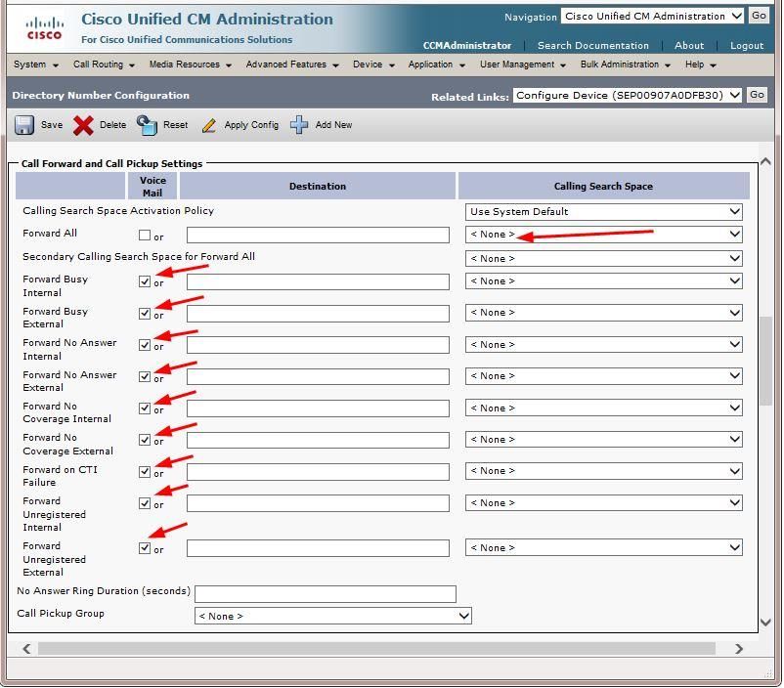The height and width of the screenshot is (688, 784).
Task: Click the horizontal scroll left arrow
Action: 27,649
